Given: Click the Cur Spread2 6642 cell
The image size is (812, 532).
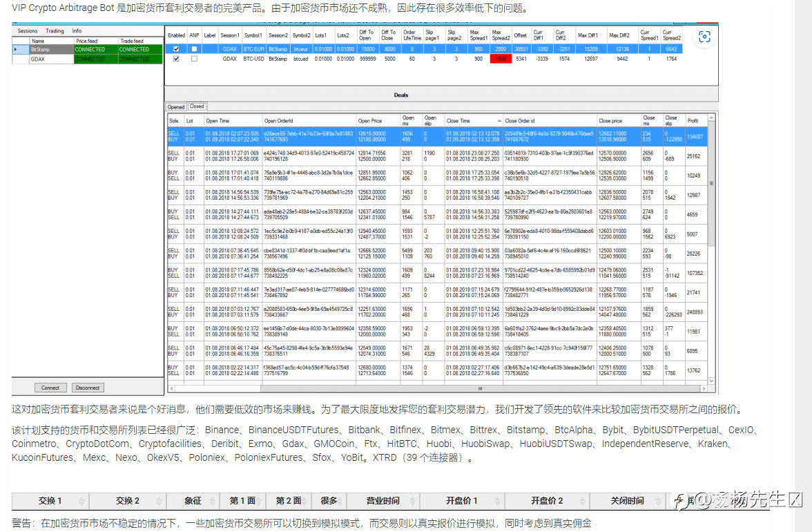Looking at the screenshot, I should point(671,49).
